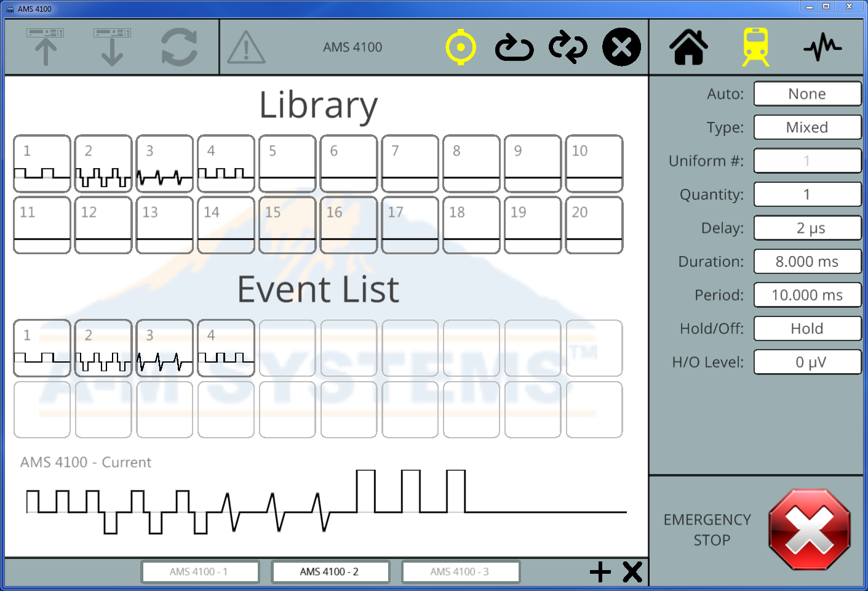Screen dimensions: 868x591
Task: Go to the Home screen icon
Action: coord(688,47)
